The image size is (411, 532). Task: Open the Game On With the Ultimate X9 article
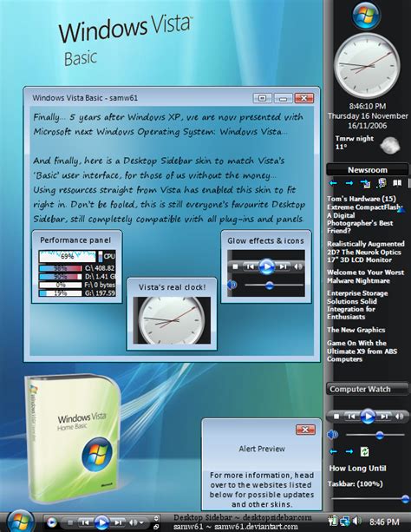pyautogui.click(x=362, y=351)
